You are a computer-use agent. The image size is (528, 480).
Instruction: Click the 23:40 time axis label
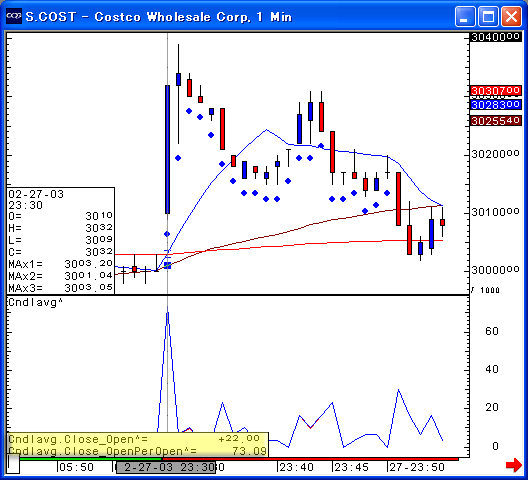[297, 468]
